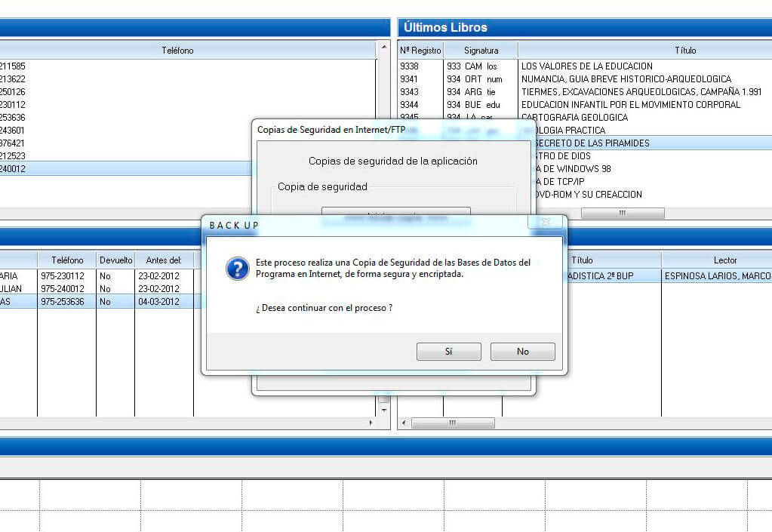Click scroll right arrow in loans panel
Screen dimensions: 772x532
(370, 423)
